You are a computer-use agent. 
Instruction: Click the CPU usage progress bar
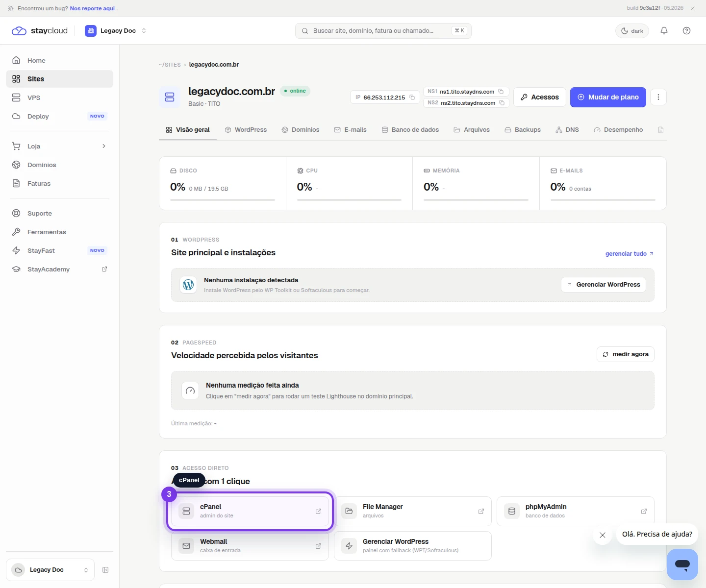(x=349, y=200)
